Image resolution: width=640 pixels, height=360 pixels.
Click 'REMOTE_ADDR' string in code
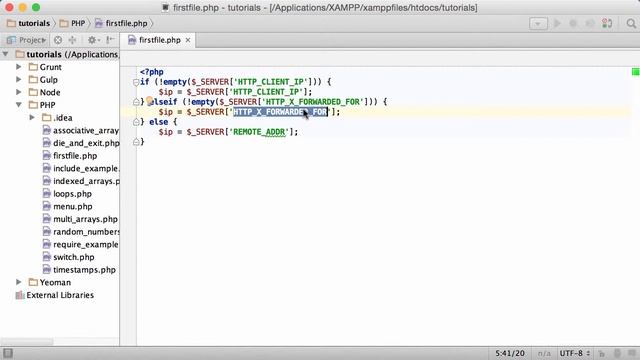[x=259, y=132]
